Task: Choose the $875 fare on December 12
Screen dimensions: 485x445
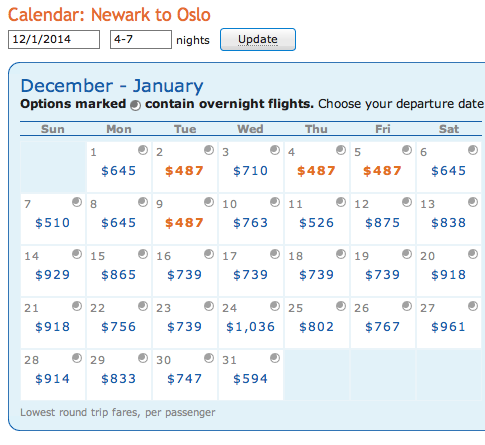Action: pyautogui.click(x=382, y=223)
